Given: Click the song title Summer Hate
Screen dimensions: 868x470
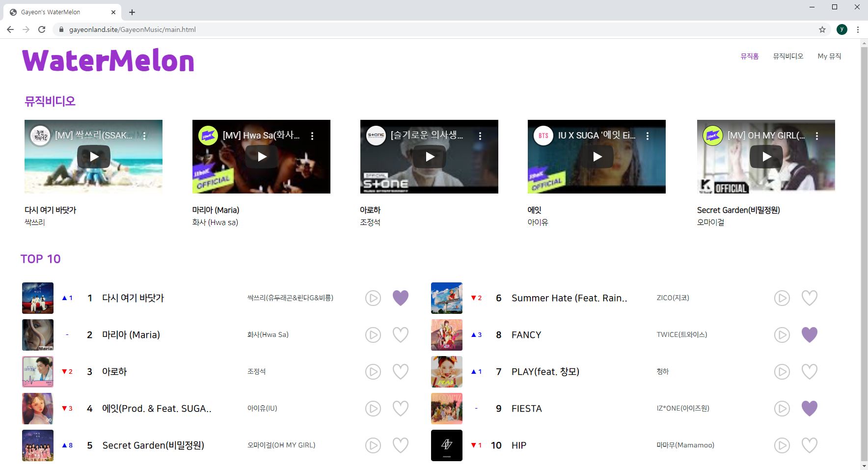Looking at the screenshot, I should click(x=569, y=298).
